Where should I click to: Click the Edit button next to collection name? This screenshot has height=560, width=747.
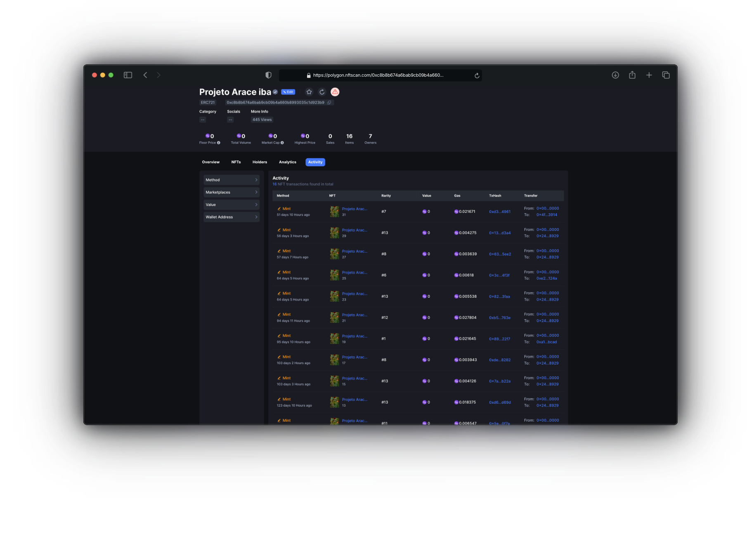(x=288, y=92)
